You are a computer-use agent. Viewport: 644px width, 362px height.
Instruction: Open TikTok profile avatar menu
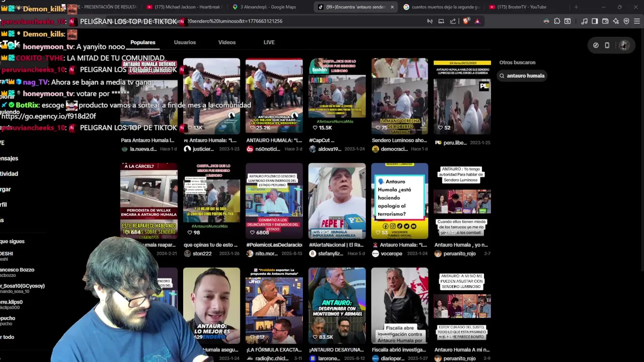pos(624,45)
